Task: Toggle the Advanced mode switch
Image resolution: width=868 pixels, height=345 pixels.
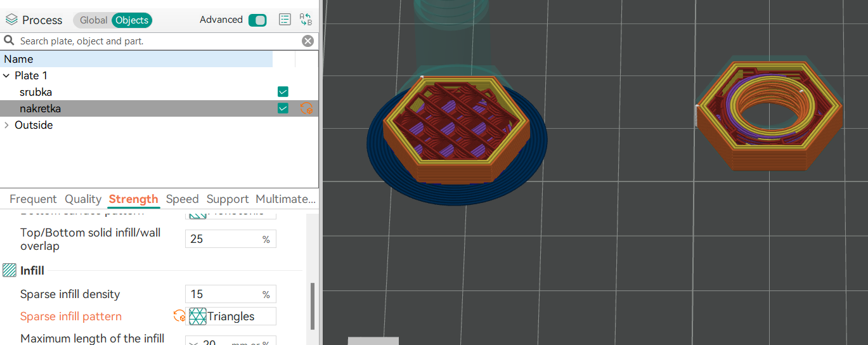Action: 257,20
